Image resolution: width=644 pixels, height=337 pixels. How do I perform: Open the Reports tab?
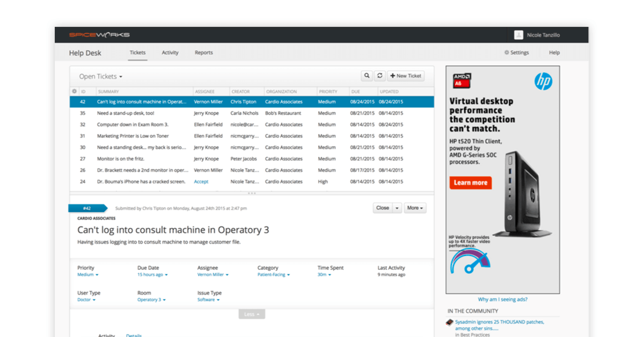[204, 53]
